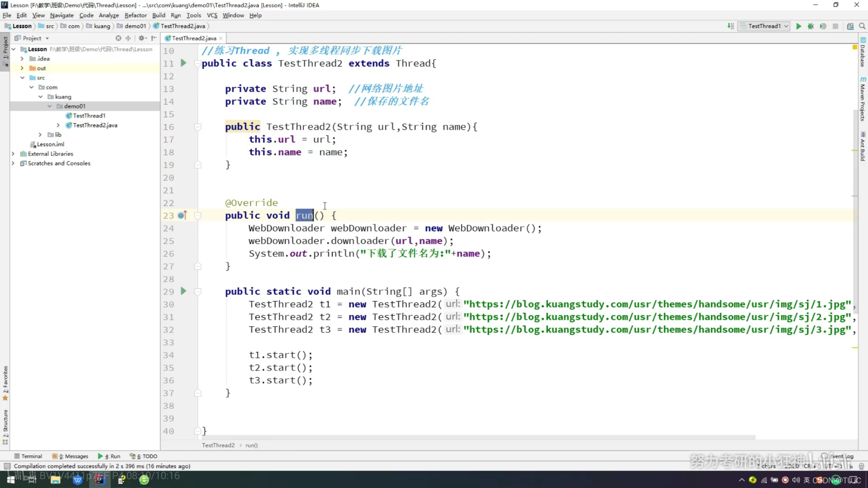This screenshot has width=868, height=488.
Task: Start debugging with the Debug bug icon
Action: 811,26
